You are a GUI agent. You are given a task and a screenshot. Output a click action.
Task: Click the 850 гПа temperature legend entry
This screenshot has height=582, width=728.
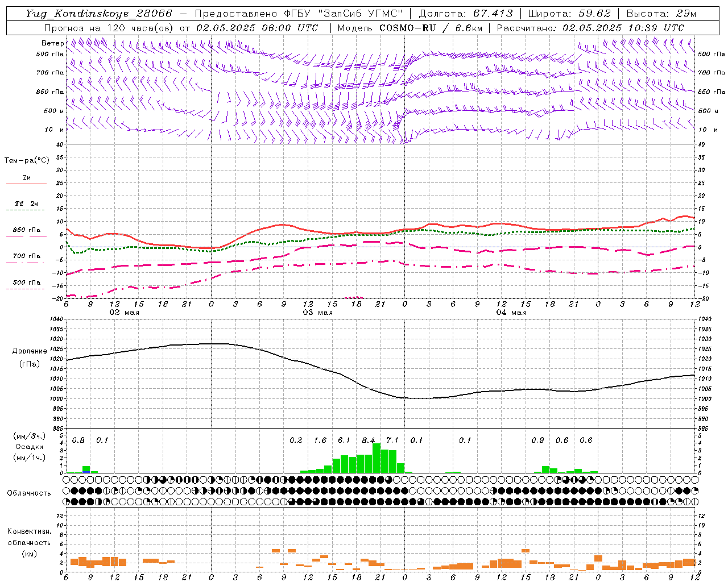point(27,230)
